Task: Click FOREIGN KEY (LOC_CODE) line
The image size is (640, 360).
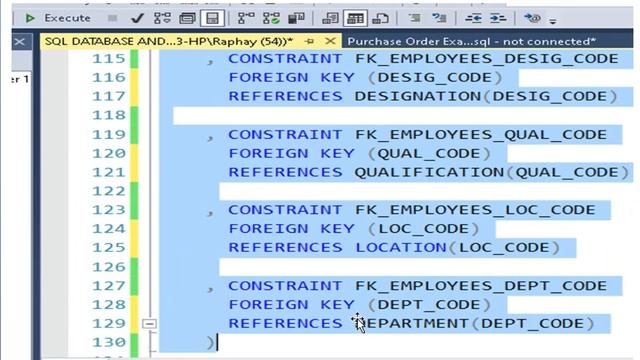Action: (354, 229)
